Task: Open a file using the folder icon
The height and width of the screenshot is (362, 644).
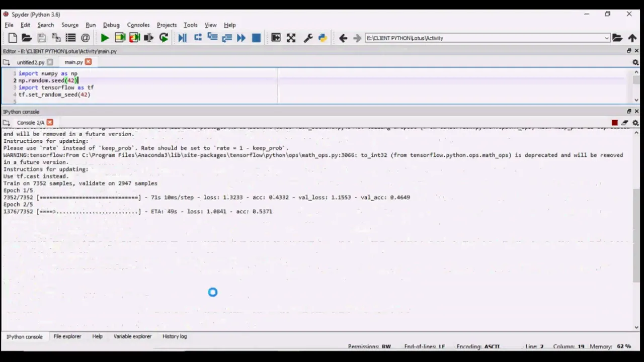Action: pyautogui.click(x=27, y=38)
